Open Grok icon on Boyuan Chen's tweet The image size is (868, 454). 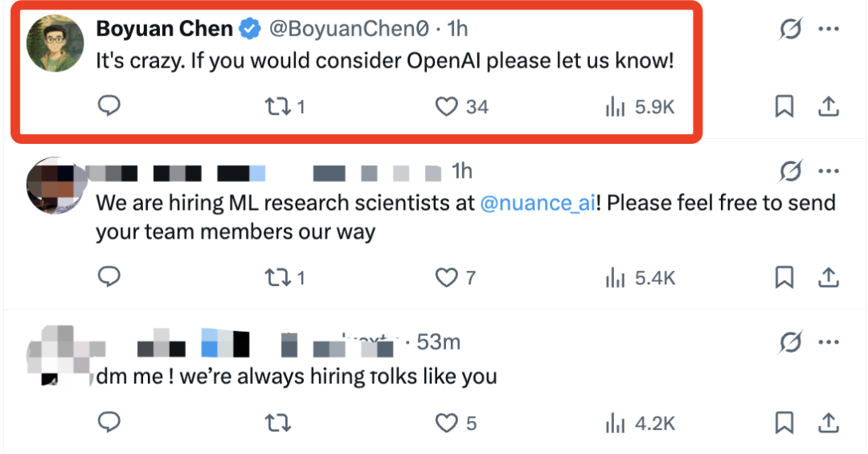click(791, 30)
